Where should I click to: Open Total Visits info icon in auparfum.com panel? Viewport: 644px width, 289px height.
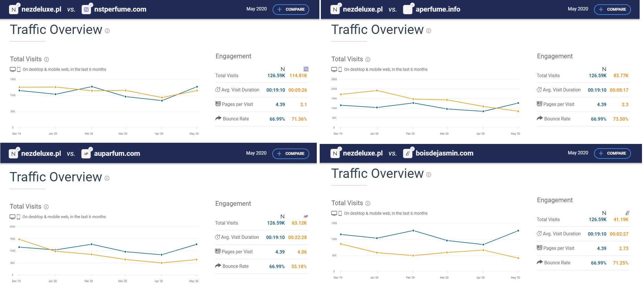coord(46,207)
